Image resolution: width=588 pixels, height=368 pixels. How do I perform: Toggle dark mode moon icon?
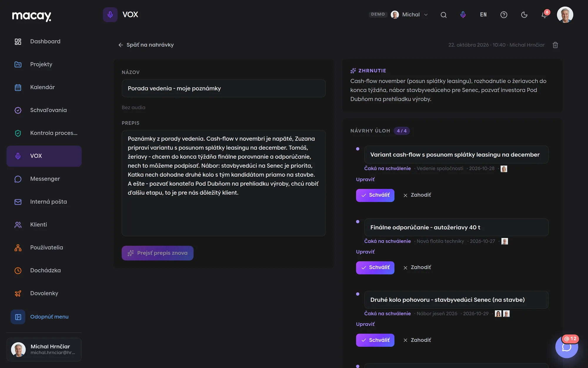tap(524, 15)
